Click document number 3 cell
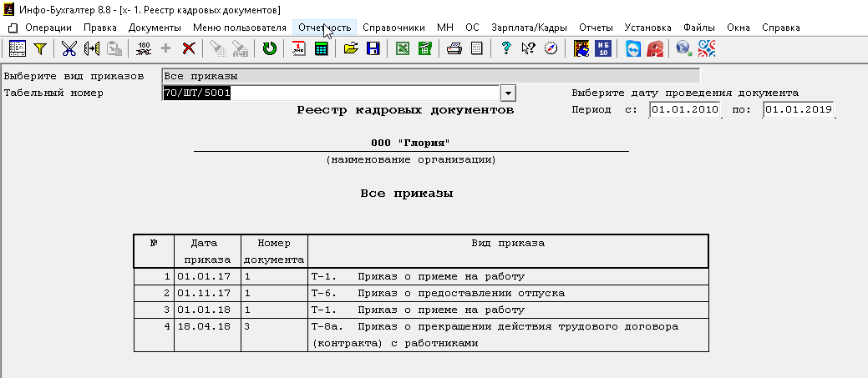Screen dimensions: 868x378 tap(275, 335)
